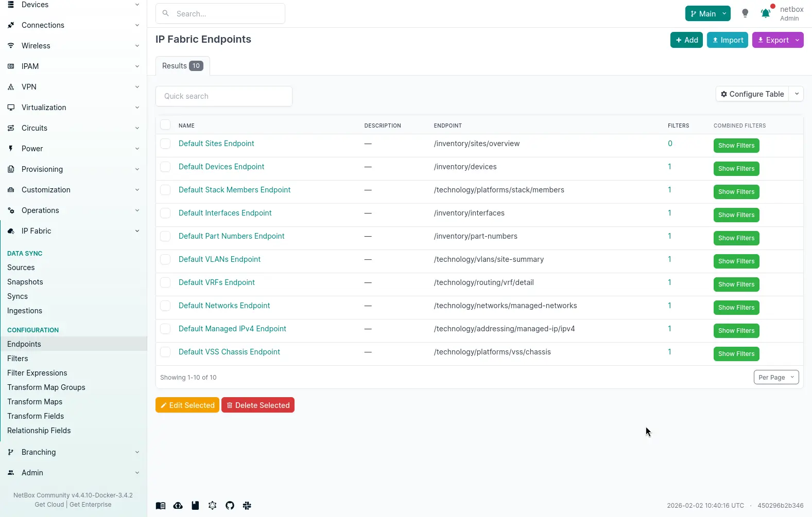This screenshot has height=517, width=812.
Task: Click the docs book icon in footer
Action: click(161, 506)
